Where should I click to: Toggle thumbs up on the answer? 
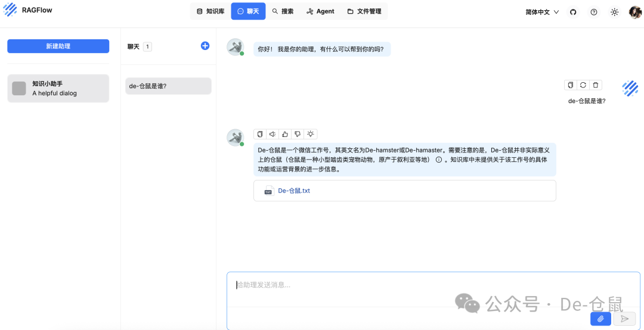tap(285, 134)
